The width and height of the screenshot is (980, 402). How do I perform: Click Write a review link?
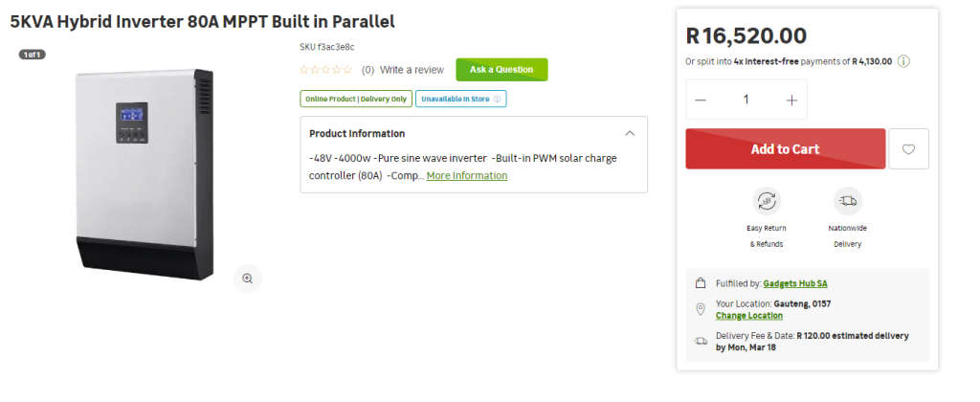click(412, 70)
